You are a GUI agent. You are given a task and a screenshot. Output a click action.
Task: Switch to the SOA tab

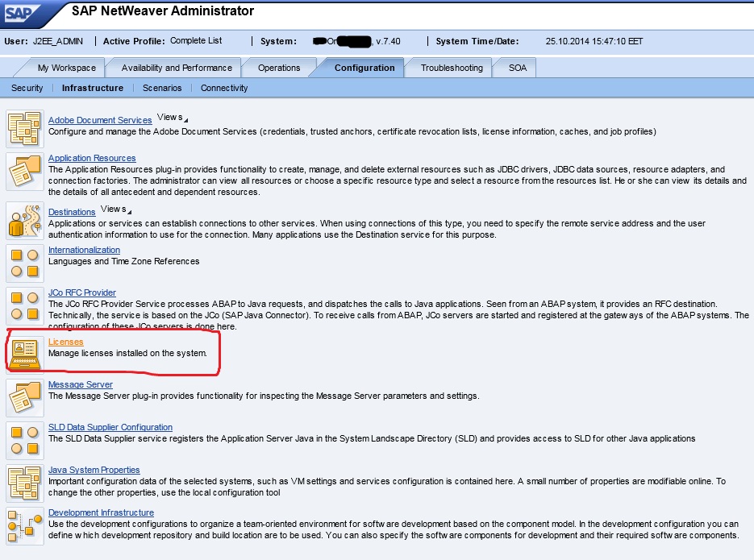[518, 68]
